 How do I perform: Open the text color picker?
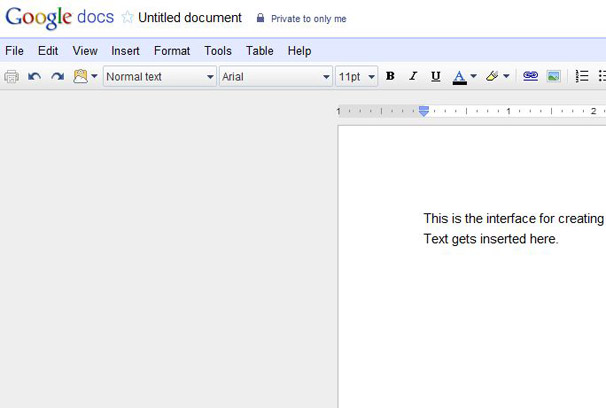point(464,77)
